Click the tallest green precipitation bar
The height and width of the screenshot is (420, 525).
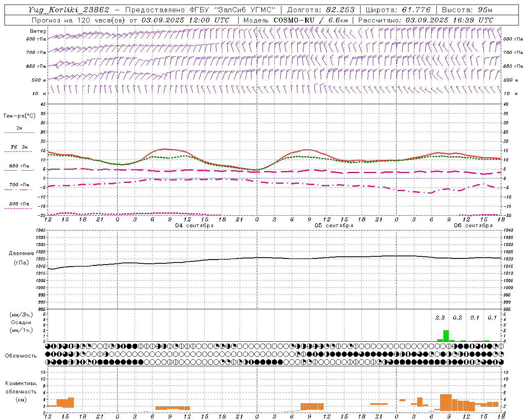(x=446, y=336)
